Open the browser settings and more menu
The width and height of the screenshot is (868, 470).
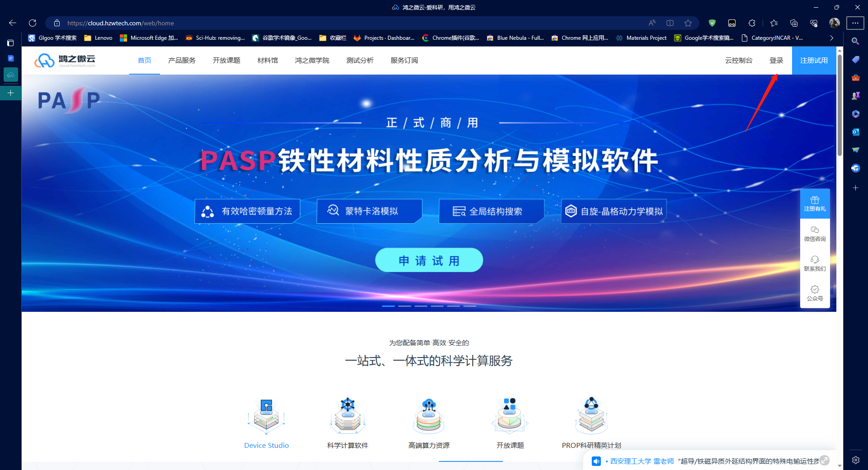pos(855,23)
